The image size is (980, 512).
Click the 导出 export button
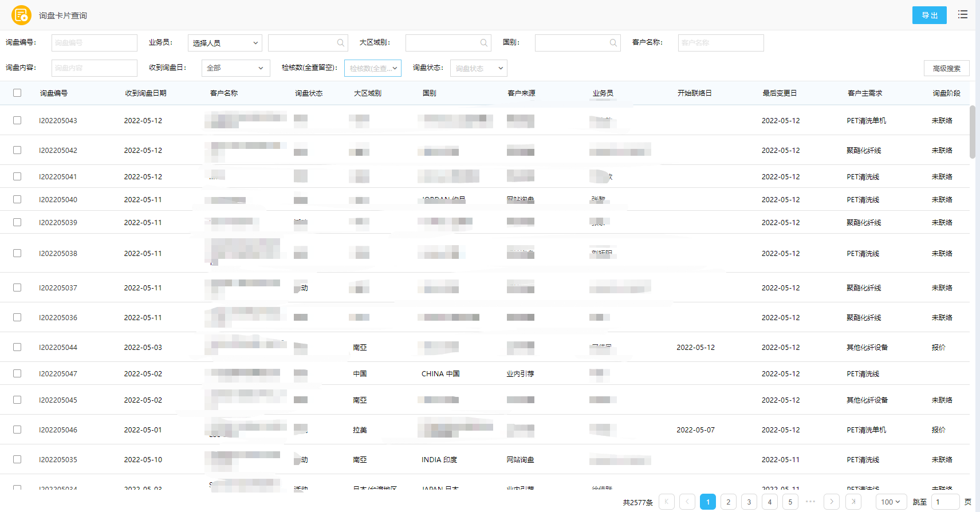click(930, 15)
